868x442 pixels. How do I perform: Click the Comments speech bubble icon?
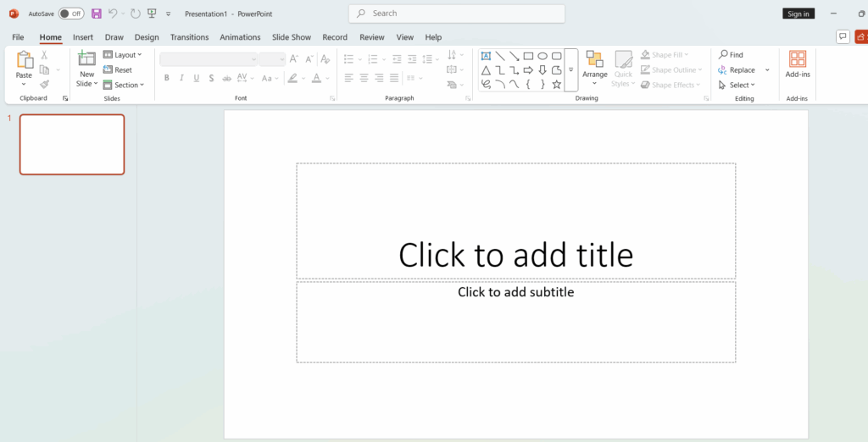pyautogui.click(x=843, y=36)
